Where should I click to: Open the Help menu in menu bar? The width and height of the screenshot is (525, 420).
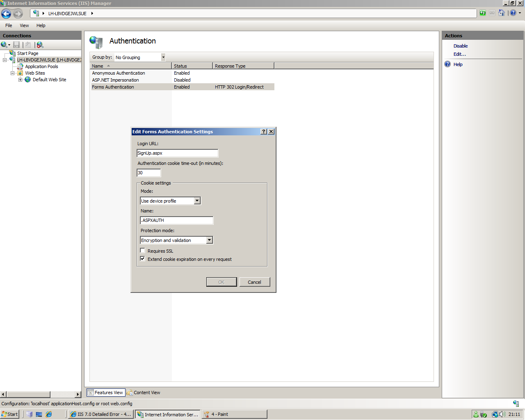coord(41,25)
